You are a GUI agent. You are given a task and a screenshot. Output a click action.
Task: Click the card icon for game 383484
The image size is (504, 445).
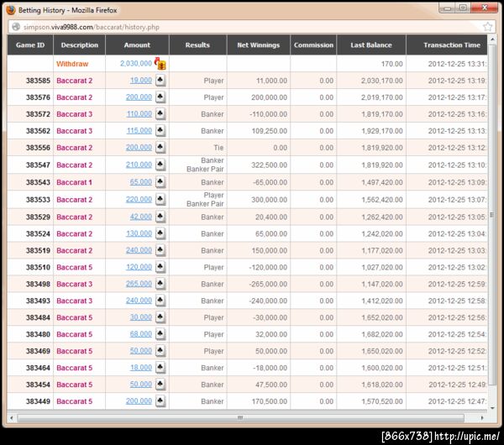click(160, 317)
